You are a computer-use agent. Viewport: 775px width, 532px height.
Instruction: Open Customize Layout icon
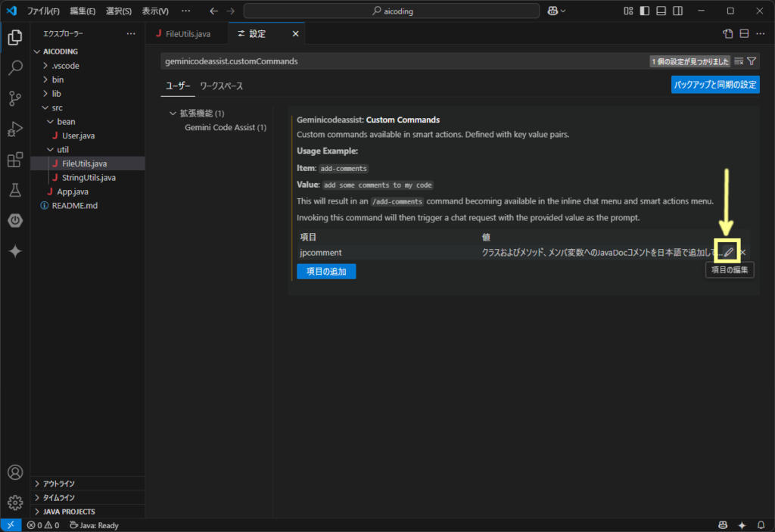(628, 11)
